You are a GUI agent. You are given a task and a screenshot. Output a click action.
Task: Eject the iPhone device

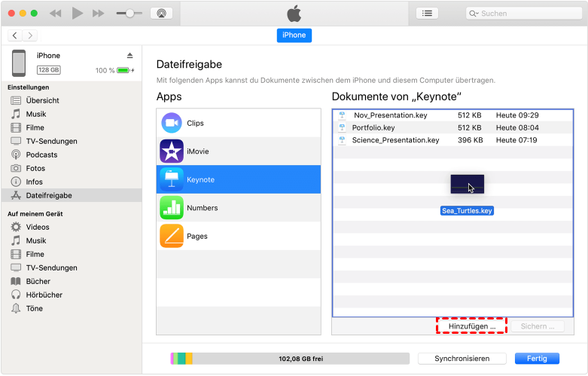coord(129,56)
